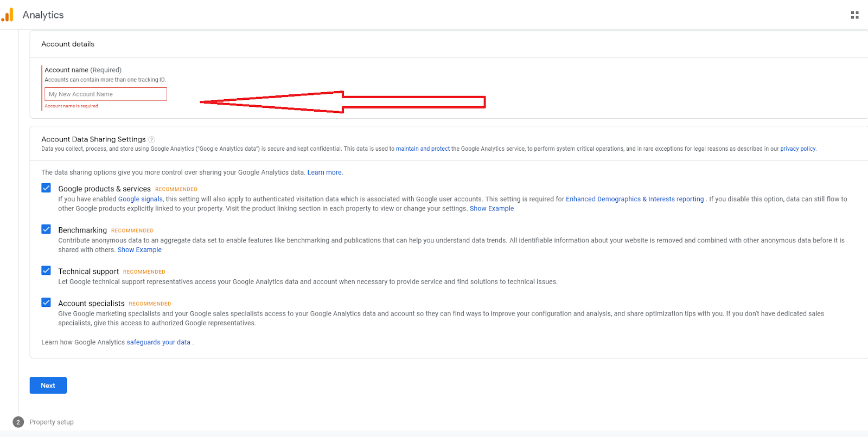Open the privacy policy link
This screenshot has width=868, height=437.
(x=797, y=149)
